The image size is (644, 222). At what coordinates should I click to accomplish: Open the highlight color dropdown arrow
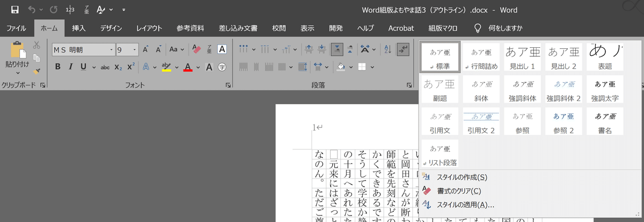[x=177, y=67]
